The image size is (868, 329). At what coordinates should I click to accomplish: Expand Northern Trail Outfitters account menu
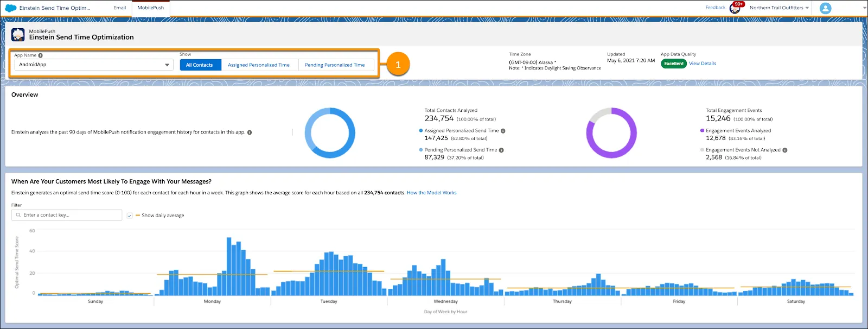coord(779,8)
